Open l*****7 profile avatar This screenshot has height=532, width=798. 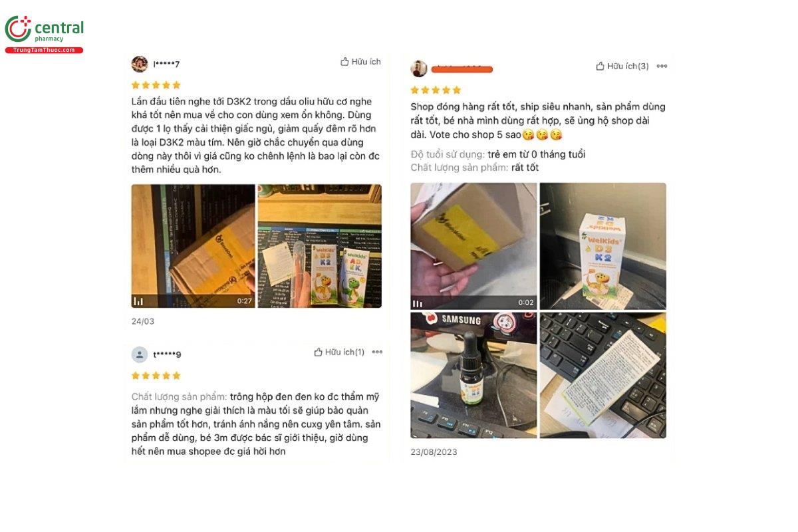coord(140,64)
